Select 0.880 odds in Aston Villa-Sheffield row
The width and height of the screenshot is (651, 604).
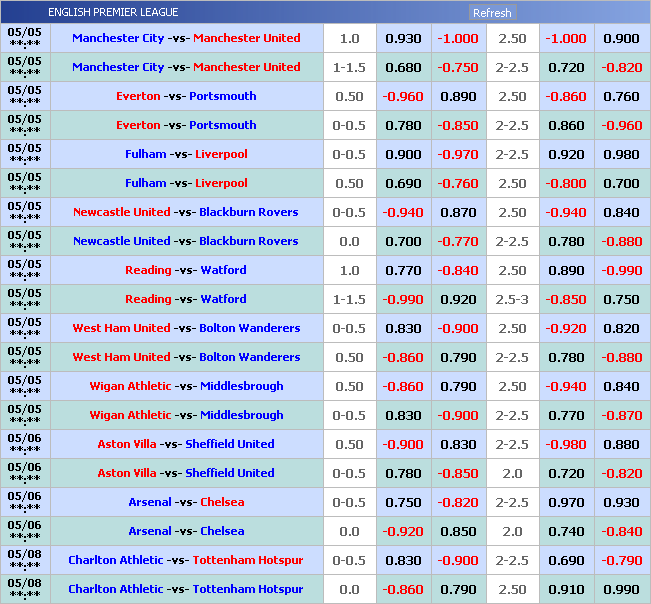point(621,444)
